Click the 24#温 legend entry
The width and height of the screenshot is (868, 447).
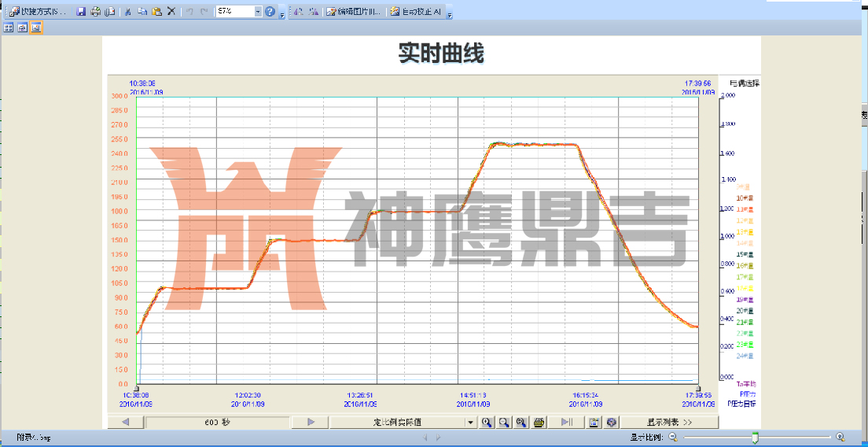tap(745, 356)
